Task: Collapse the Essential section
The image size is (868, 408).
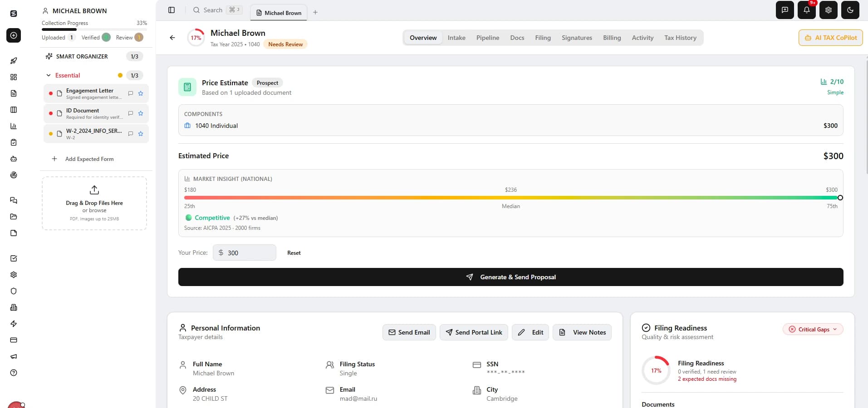Action: 49,75
